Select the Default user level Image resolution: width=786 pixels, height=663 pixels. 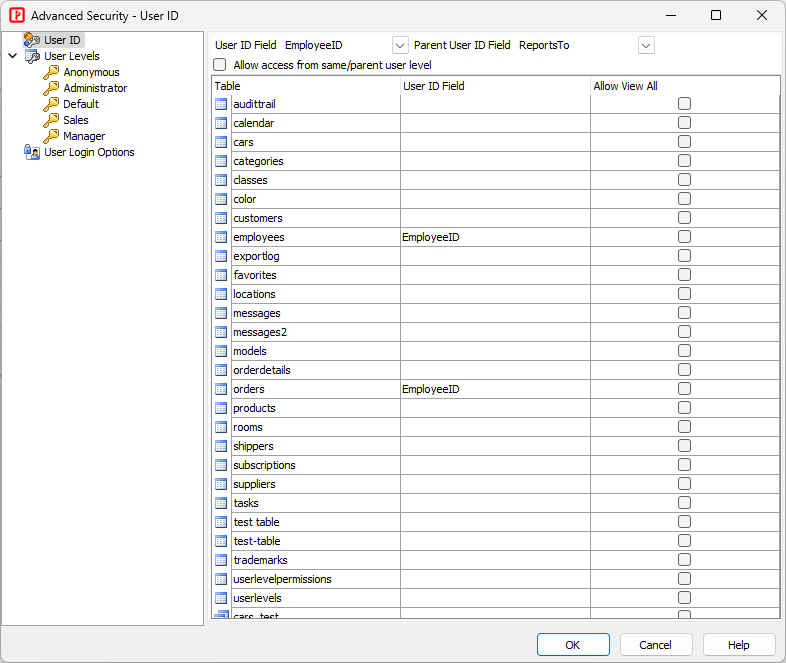(81, 104)
